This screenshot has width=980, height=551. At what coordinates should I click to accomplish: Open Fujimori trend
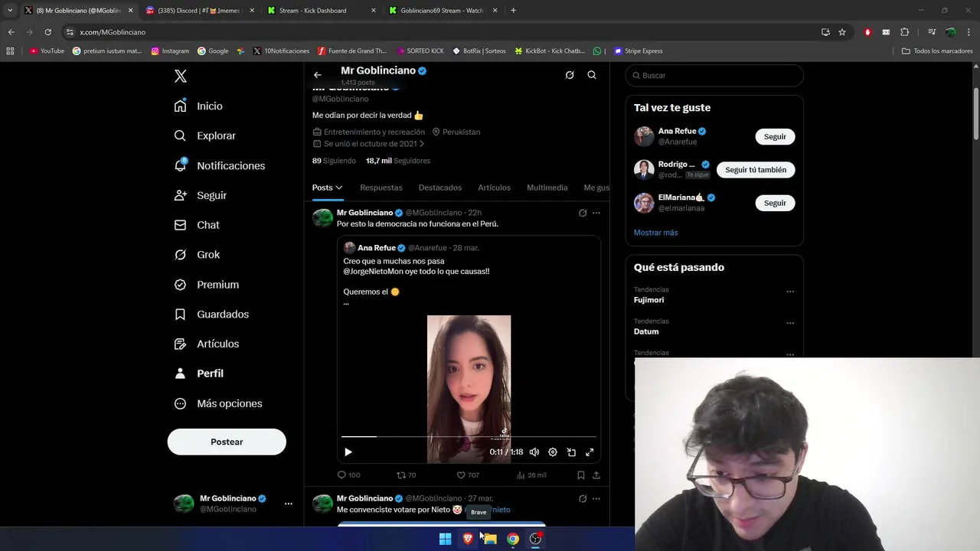click(648, 300)
